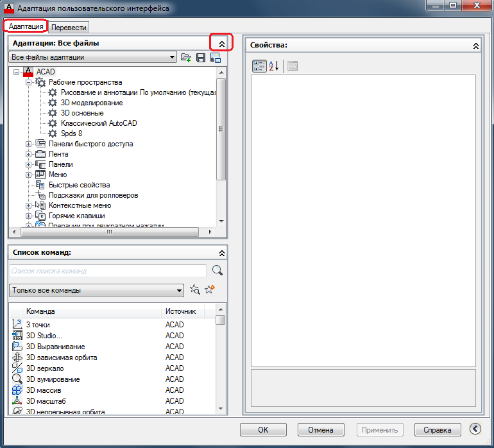
Task: Select the 3D масштаб command row
Action: [113, 401]
